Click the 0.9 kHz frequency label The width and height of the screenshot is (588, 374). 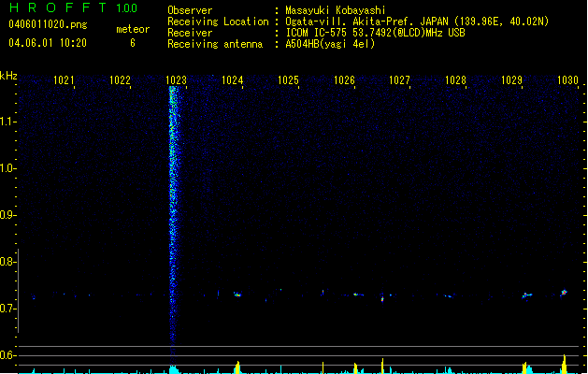coord(7,215)
